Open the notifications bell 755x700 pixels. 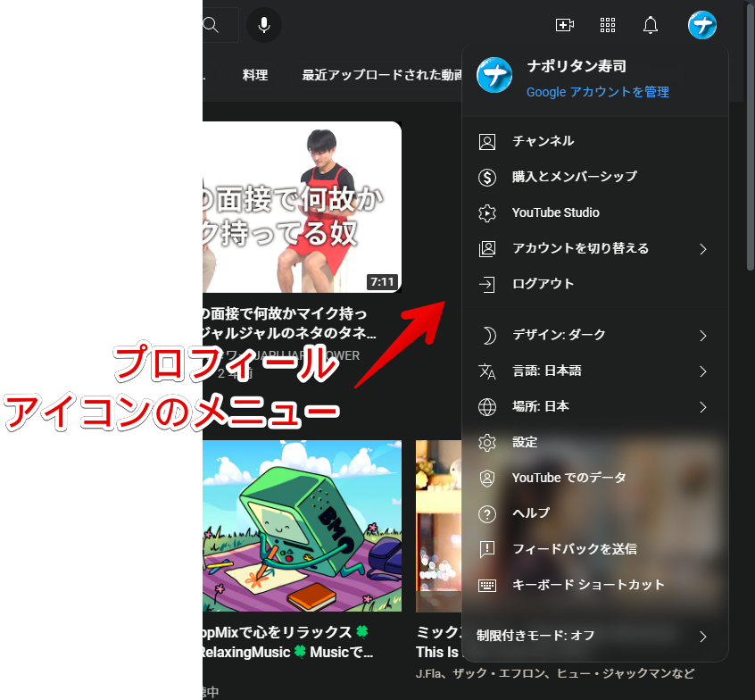[x=651, y=25]
